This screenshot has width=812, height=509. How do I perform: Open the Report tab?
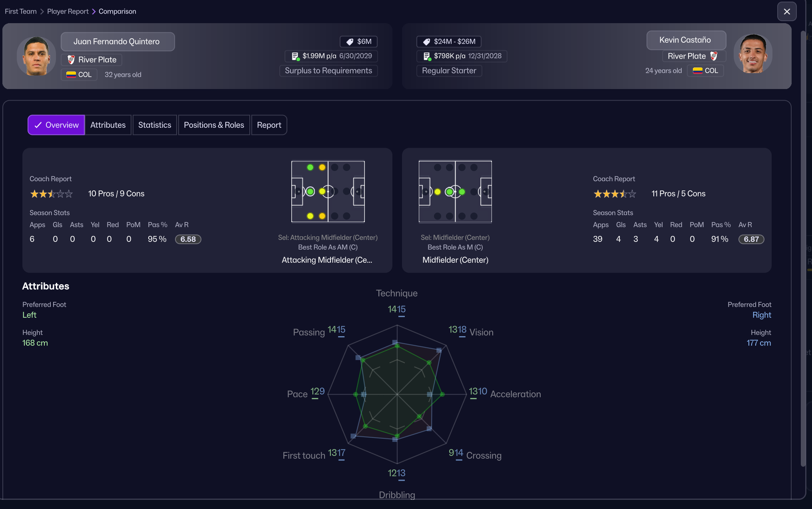point(269,125)
